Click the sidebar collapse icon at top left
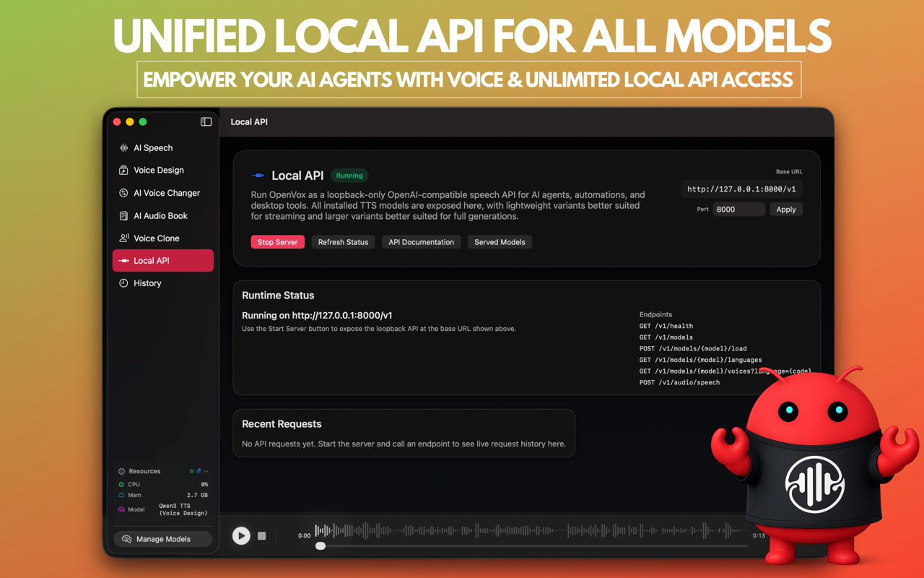The image size is (924, 578). (206, 121)
